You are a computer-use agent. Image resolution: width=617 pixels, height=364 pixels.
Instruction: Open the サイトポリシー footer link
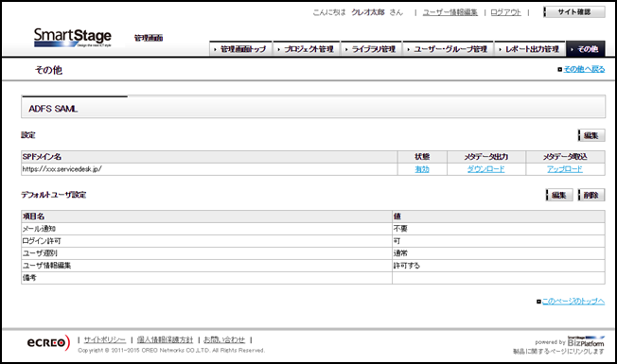(105, 339)
